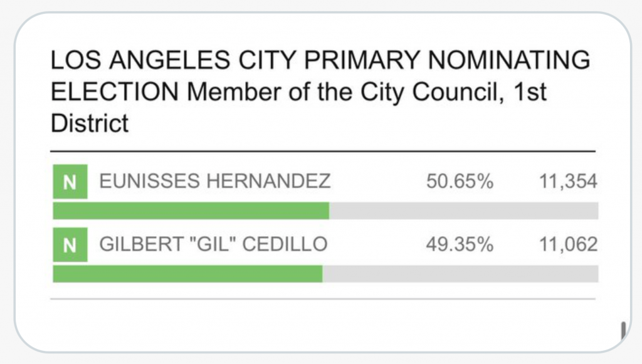Click the "Member of the City Council, 1st" text
This screenshot has height=364, width=642.
tap(367, 91)
